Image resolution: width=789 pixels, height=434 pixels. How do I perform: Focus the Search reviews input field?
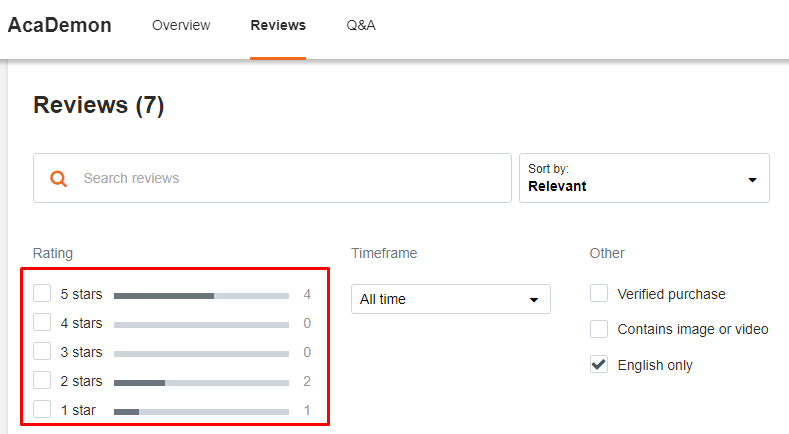coord(272,178)
